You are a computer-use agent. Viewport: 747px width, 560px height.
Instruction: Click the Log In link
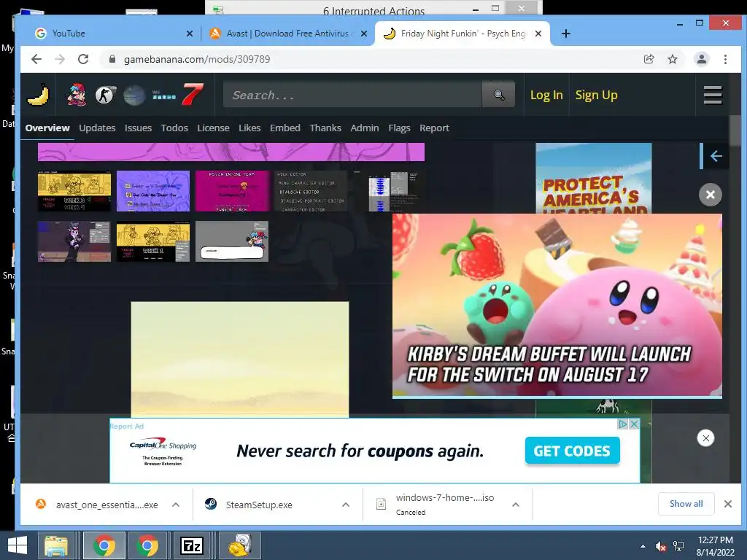point(546,95)
